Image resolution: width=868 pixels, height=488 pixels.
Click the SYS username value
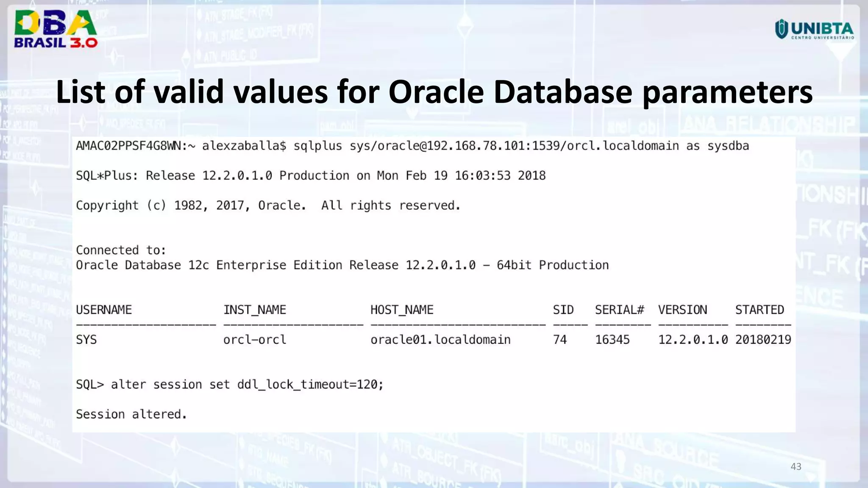[86, 340]
